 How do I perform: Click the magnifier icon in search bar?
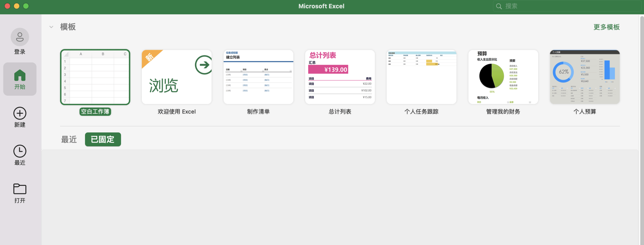(499, 6)
